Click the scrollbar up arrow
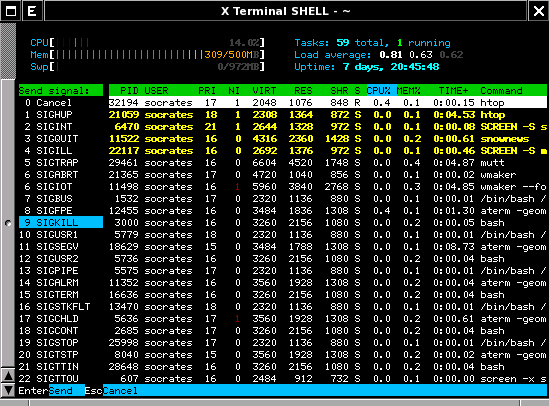 pos(8,376)
